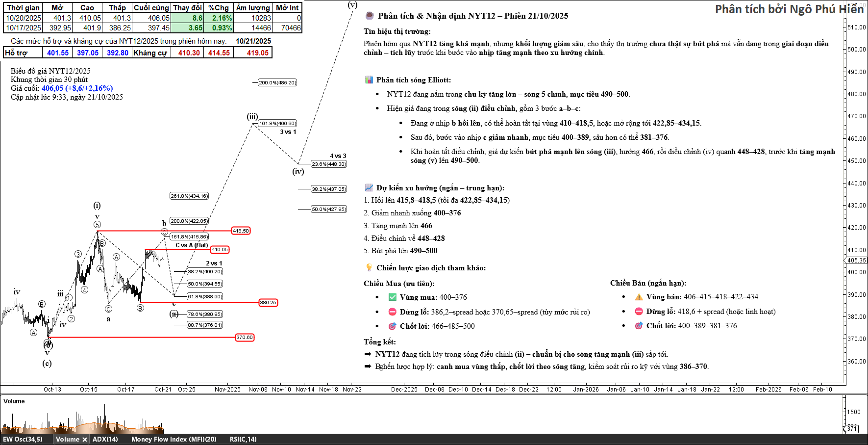This screenshot has height=445, width=868.
Task: Show the RSI(C,14) indicator tab
Action: (x=243, y=440)
